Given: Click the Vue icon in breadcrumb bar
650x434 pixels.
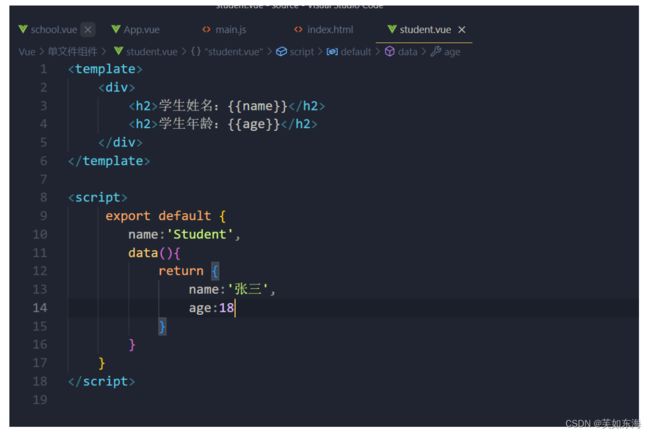Looking at the screenshot, I should 119,51.
